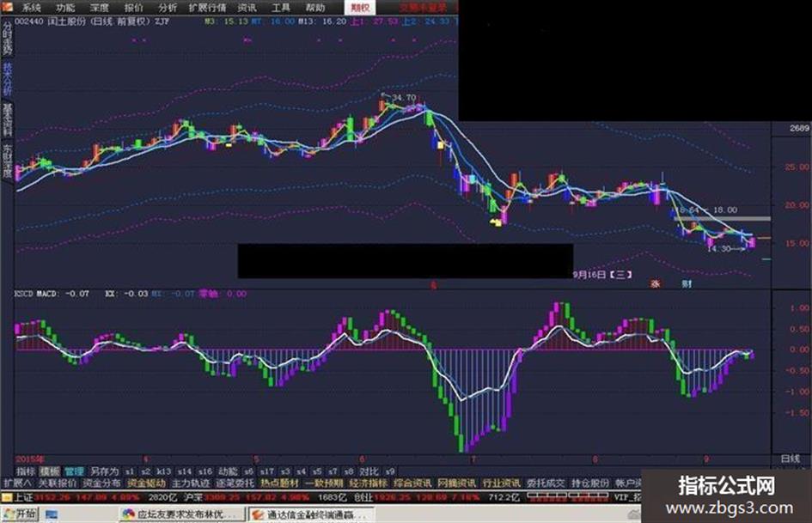Toggle the 管理 indicator option
The image size is (812, 523).
pyautogui.click(x=74, y=471)
